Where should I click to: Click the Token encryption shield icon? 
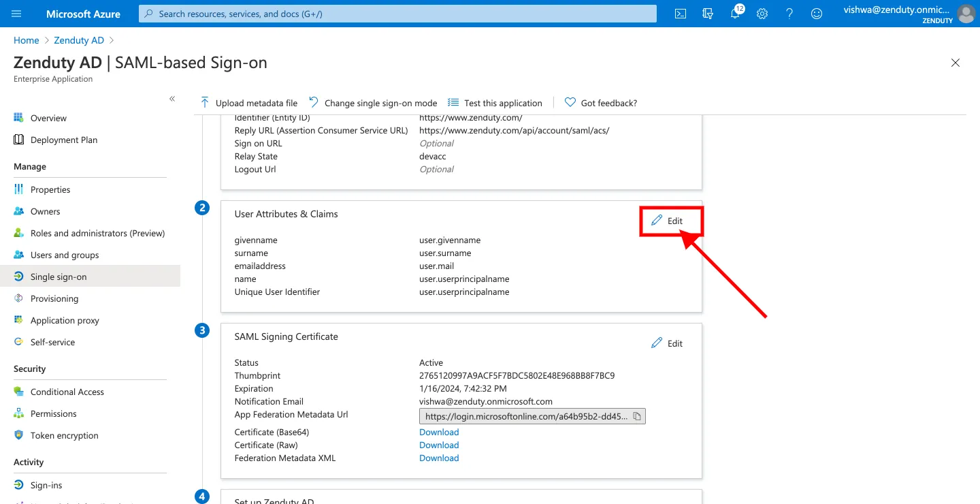[18, 435]
